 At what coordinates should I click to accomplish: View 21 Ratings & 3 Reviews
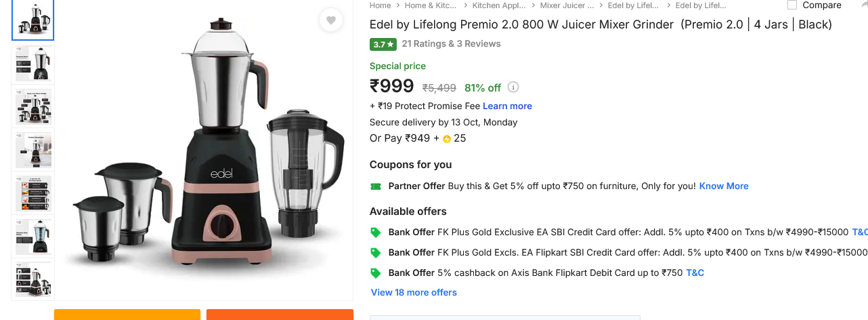451,44
